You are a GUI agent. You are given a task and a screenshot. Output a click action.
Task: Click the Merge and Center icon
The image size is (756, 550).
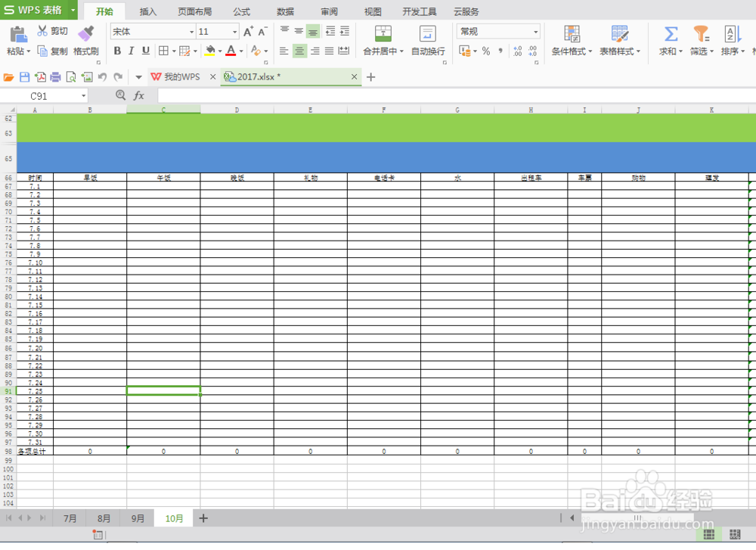(x=383, y=34)
